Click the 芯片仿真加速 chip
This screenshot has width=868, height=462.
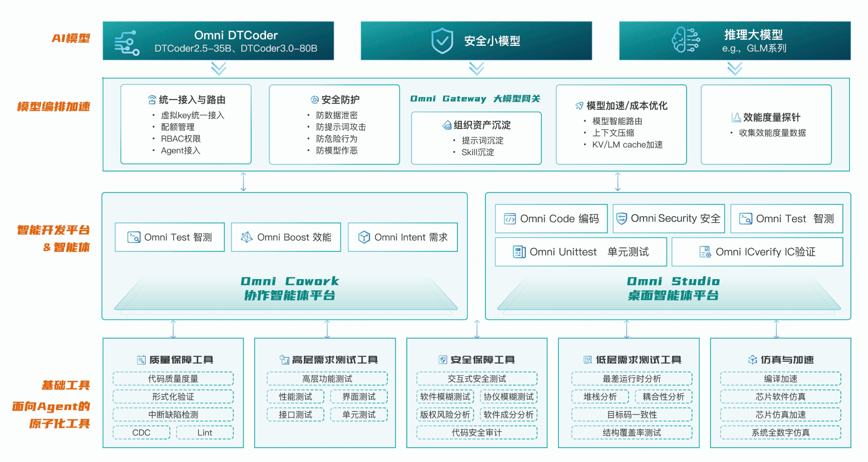click(x=781, y=415)
